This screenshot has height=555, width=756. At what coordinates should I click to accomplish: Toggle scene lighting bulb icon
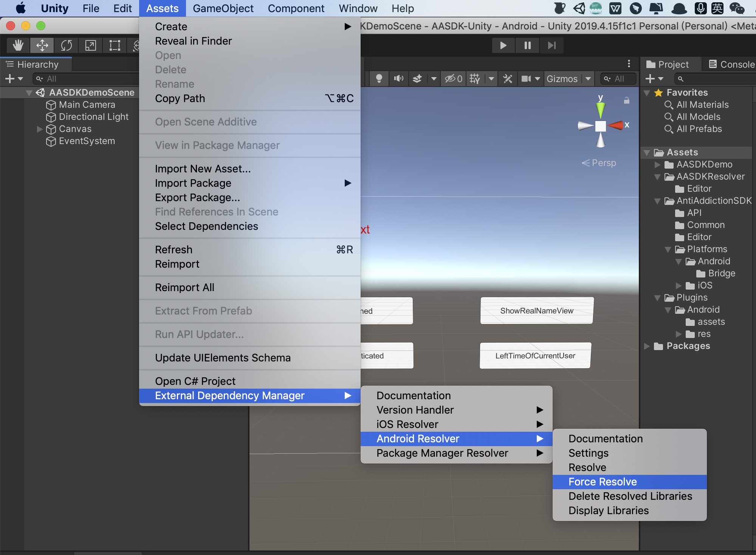379,79
